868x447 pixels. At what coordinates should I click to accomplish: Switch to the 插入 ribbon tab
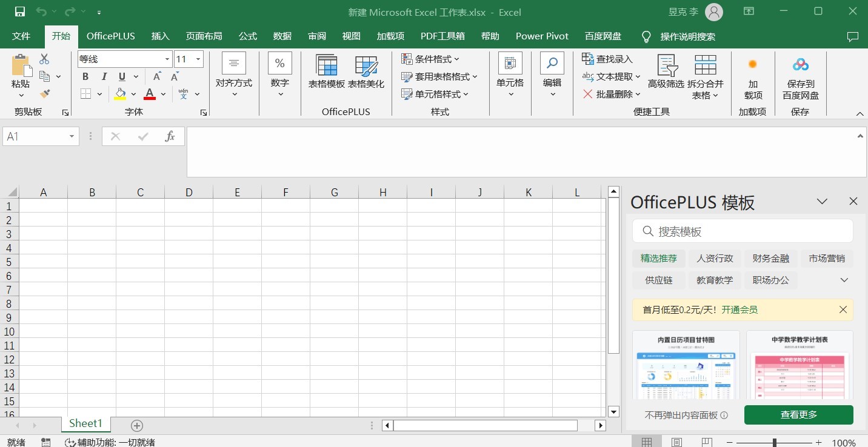(x=160, y=36)
